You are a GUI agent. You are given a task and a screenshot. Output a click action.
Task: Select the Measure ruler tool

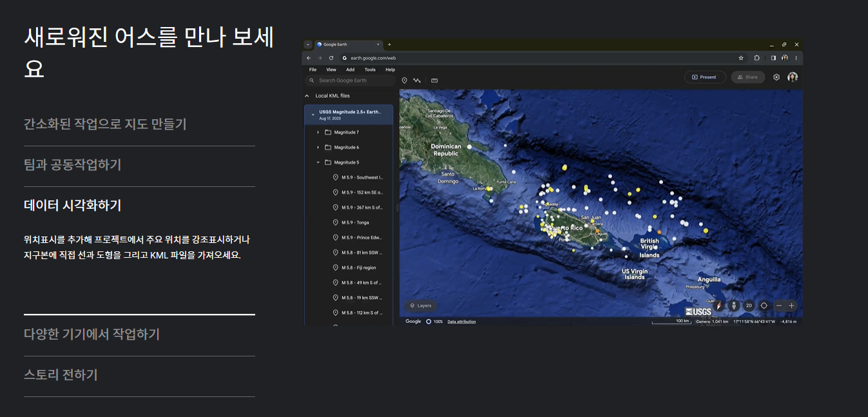pos(434,81)
